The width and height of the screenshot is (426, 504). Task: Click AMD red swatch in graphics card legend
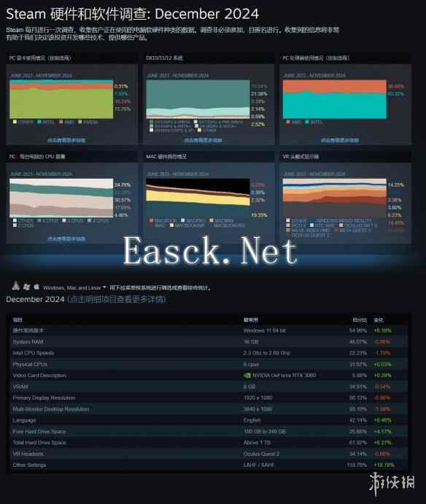[x=61, y=122]
